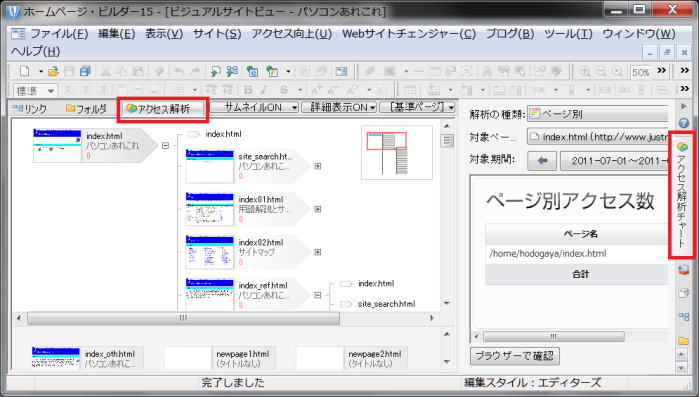Open the dropdown arrow next to the new page icon

pyautogui.click(x=41, y=71)
